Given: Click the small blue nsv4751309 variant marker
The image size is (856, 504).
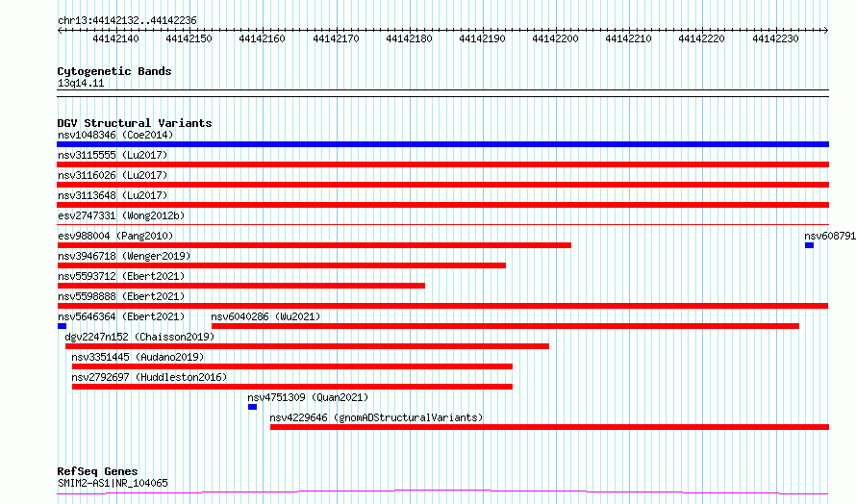Looking at the screenshot, I should pos(252,407).
